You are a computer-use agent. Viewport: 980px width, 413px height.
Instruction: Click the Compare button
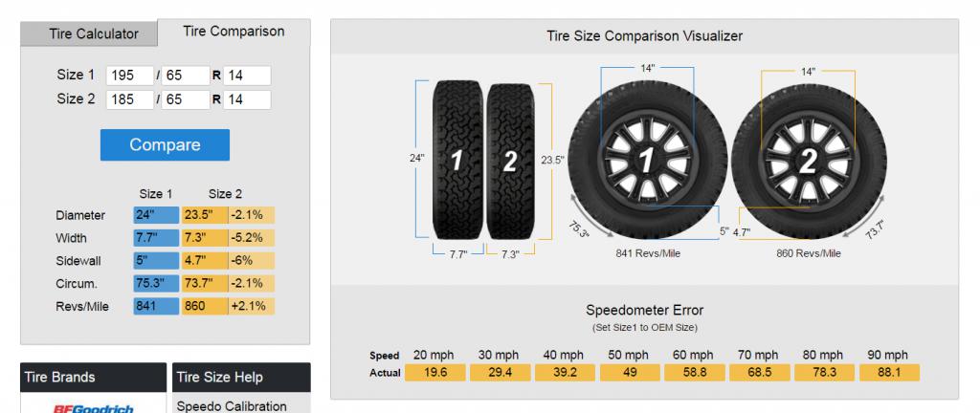(x=165, y=145)
